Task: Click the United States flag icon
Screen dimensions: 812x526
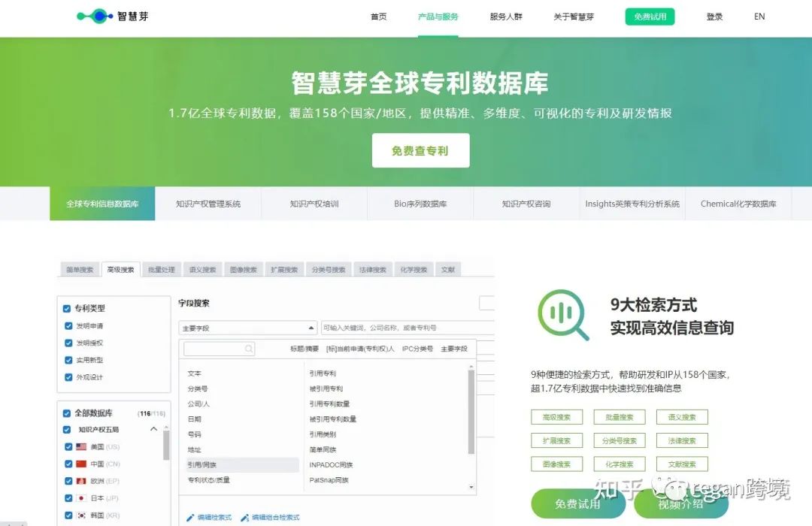Action: point(81,447)
